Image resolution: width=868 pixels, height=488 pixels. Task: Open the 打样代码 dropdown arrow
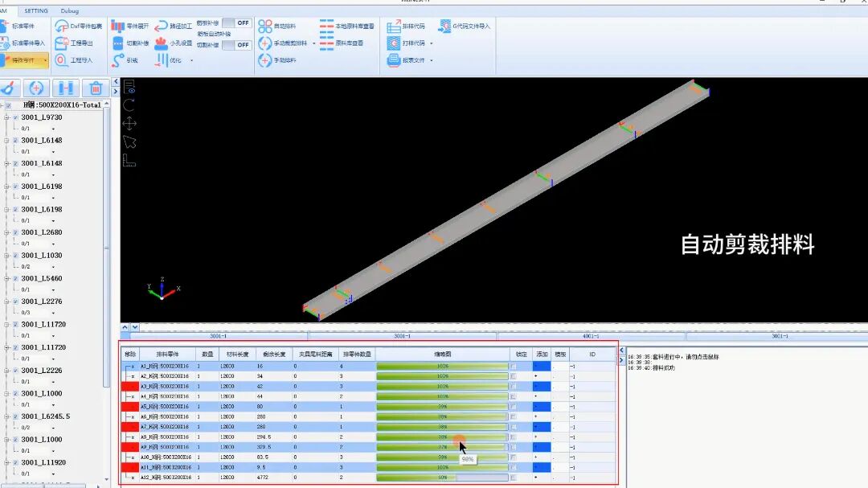(x=432, y=43)
